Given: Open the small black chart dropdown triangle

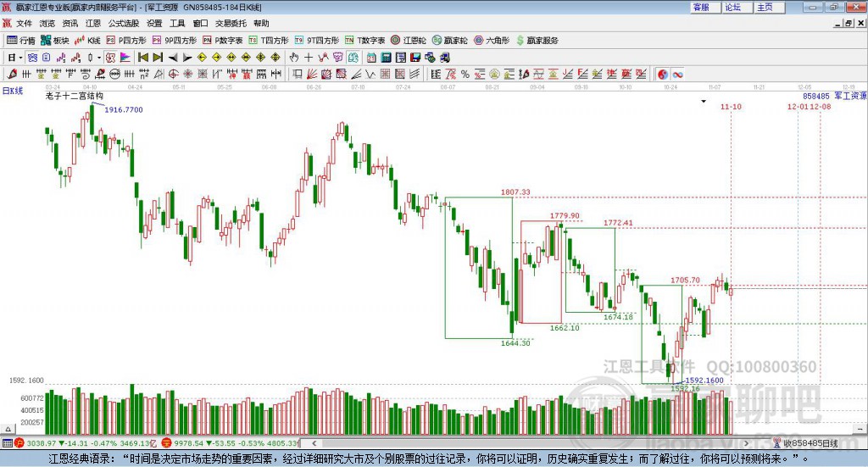Looking at the screenshot, I should click(704, 101).
